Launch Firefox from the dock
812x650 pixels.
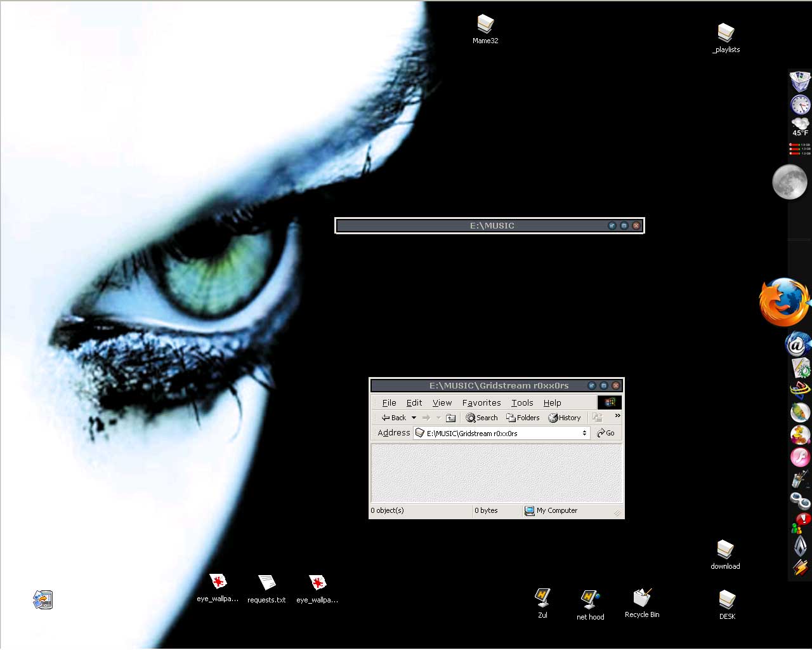(x=784, y=302)
